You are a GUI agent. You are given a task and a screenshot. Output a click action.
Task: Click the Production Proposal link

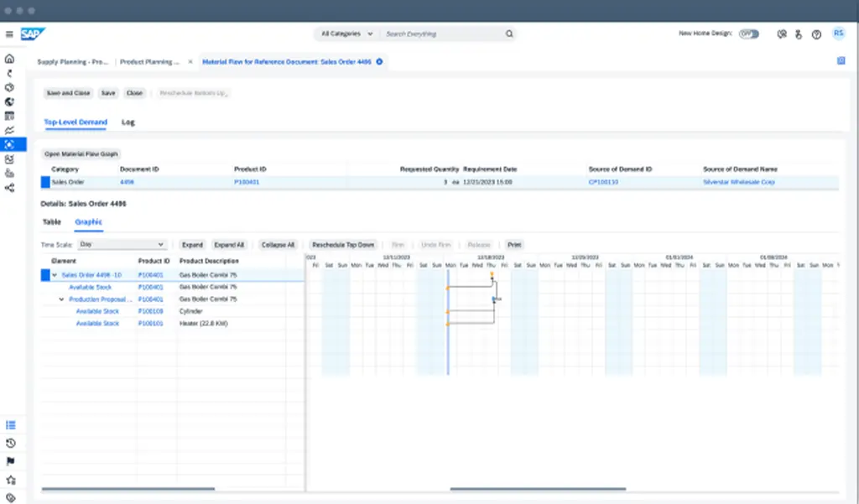pyautogui.click(x=101, y=299)
